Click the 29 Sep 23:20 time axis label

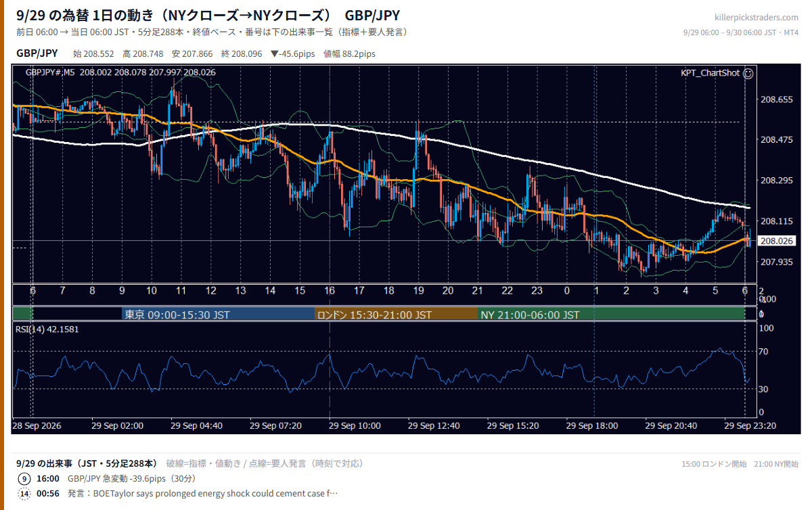[x=750, y=425]
